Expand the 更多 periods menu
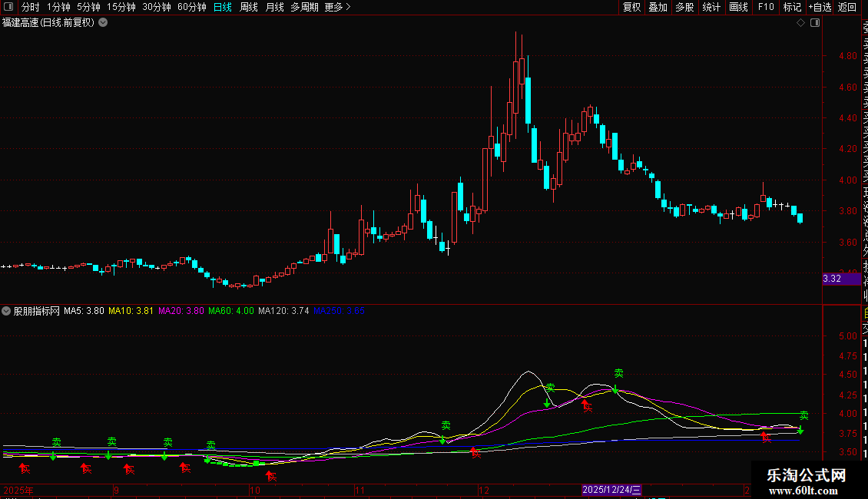 (x=337, y=7)
